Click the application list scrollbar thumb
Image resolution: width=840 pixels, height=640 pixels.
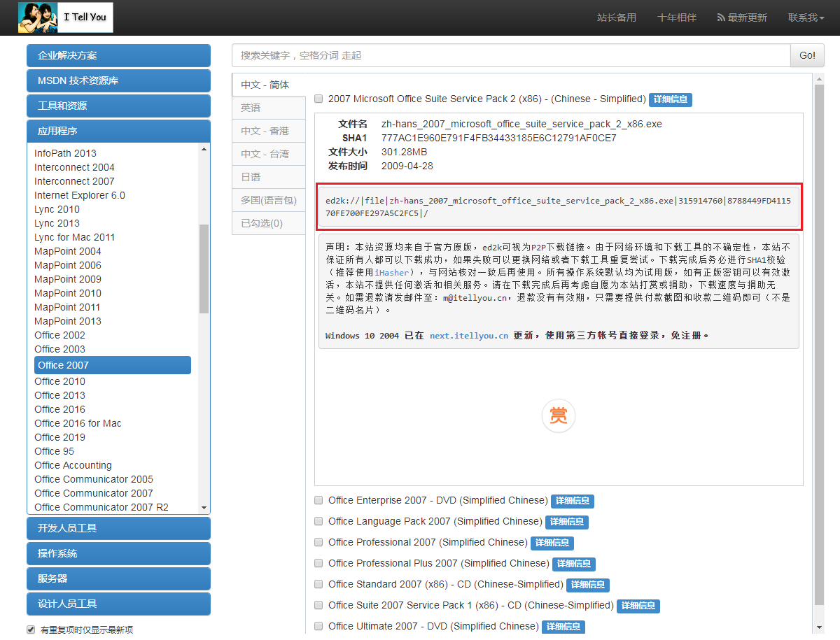pos(204,269)
